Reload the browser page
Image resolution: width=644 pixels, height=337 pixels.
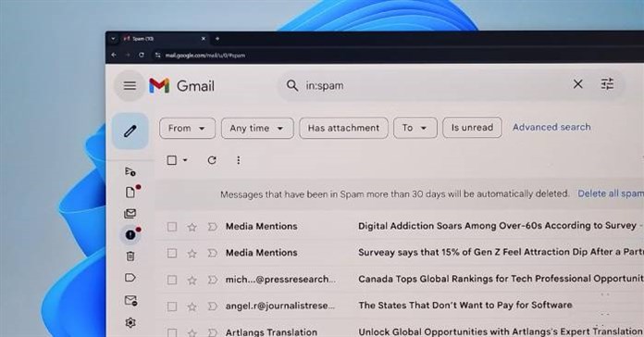[x=142, y=55]
